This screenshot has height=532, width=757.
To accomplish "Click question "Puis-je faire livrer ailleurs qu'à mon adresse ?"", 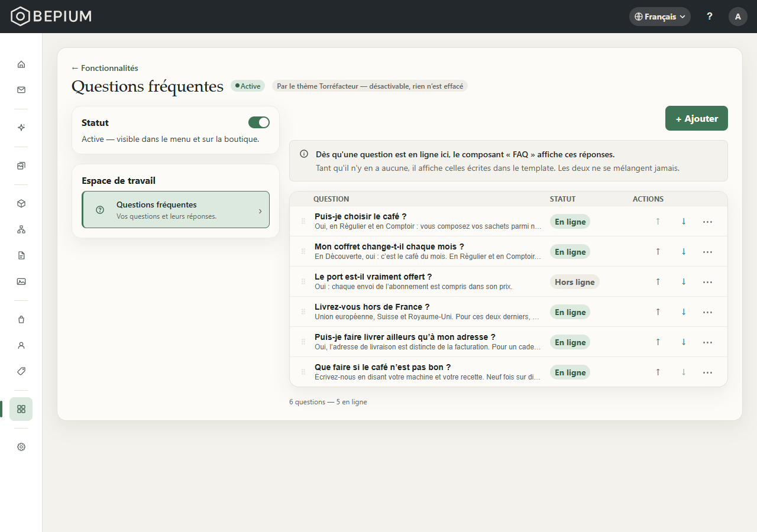I will click(x=405, y=337).
